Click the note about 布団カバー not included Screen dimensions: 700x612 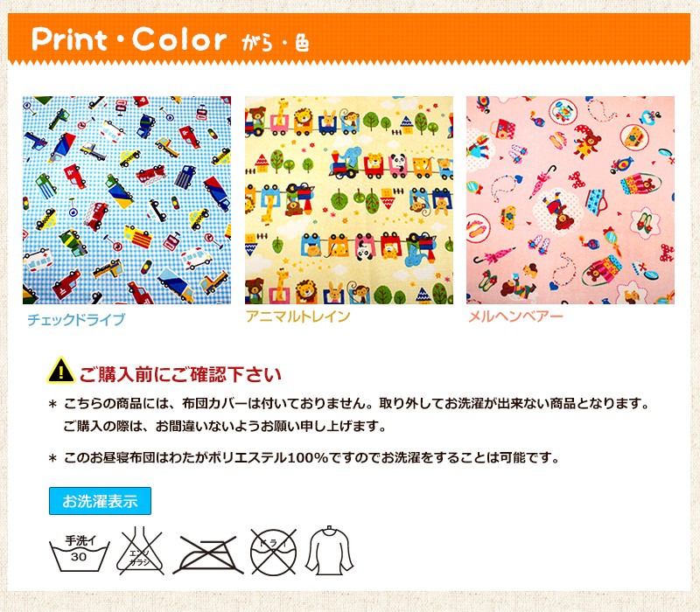tap(356, 403)
